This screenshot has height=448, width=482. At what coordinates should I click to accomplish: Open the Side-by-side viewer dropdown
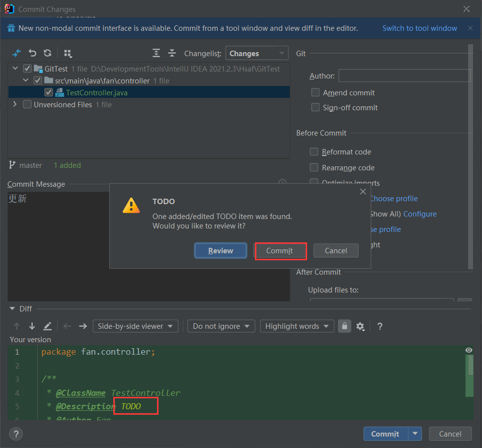click(x=136, y=326)
